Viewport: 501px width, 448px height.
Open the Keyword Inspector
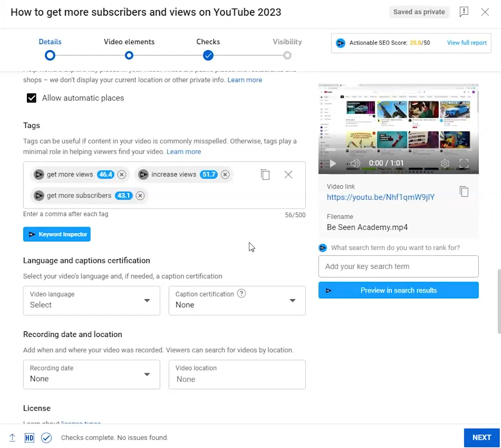[56, 234]
